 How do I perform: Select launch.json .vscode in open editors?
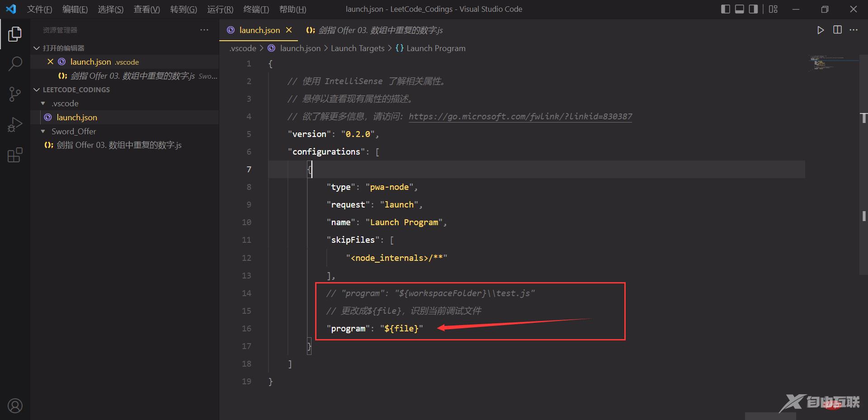[125, 61]
